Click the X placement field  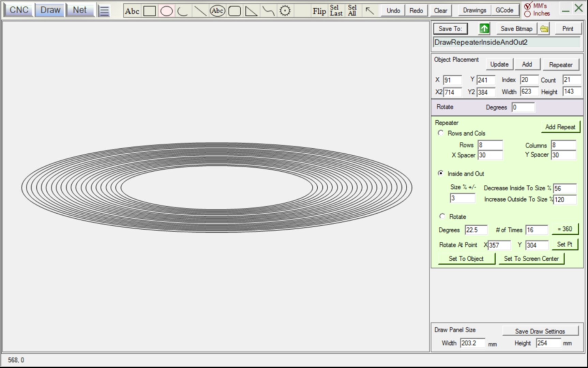pyautogui.click(x=452, y=80)
